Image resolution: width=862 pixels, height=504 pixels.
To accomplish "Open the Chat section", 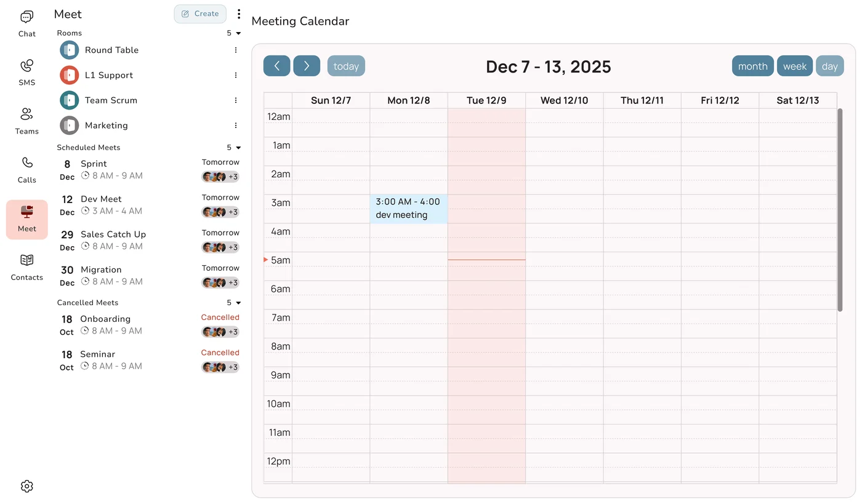I will point(26,25).
